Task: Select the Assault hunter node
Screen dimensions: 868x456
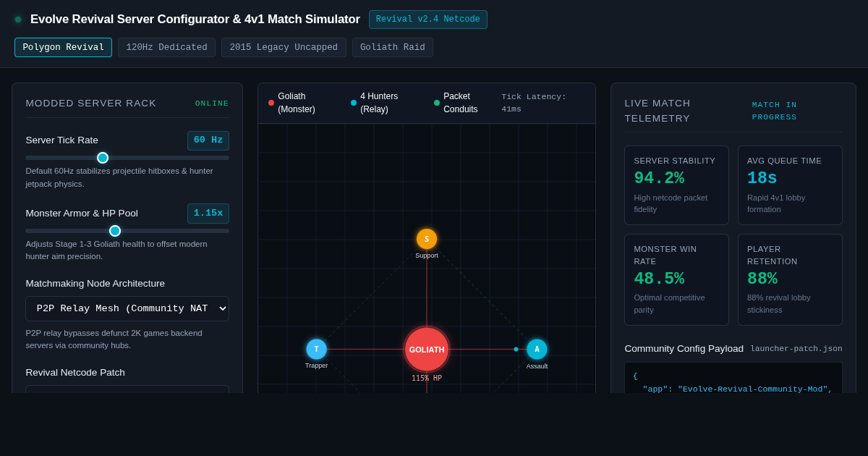Action: (537, 349)
